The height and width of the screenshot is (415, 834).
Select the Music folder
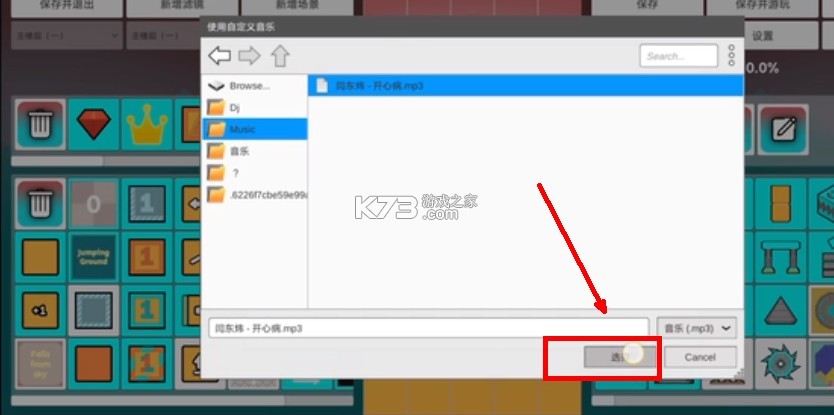255,129
